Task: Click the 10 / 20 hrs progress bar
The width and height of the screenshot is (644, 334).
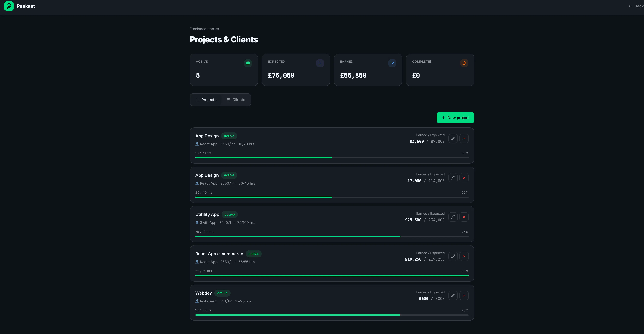Action: point(332,158)
